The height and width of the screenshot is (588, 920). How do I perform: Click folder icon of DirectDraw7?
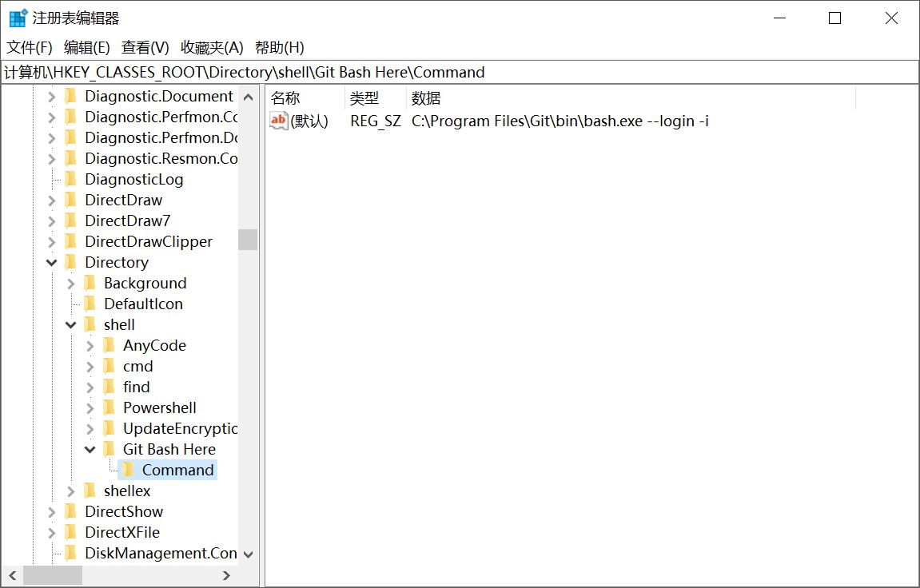[x=70, y=220]
